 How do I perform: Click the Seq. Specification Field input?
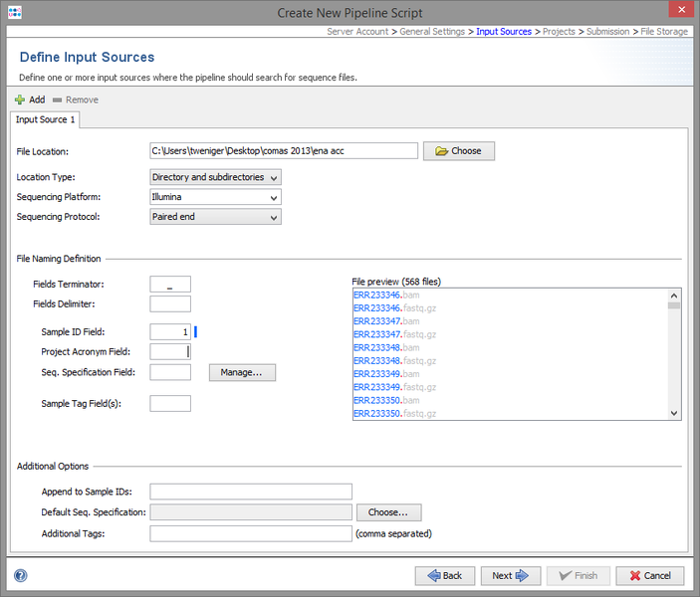point(170,372)
